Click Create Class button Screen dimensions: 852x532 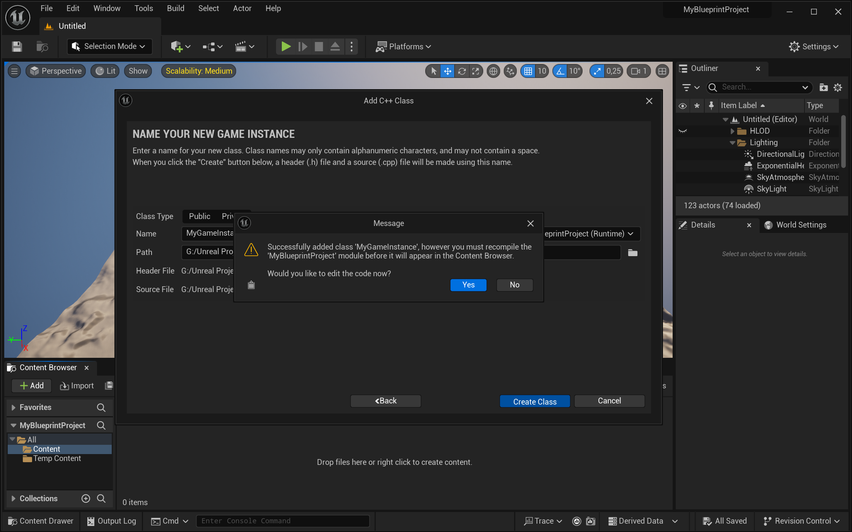tap(535, 401)
